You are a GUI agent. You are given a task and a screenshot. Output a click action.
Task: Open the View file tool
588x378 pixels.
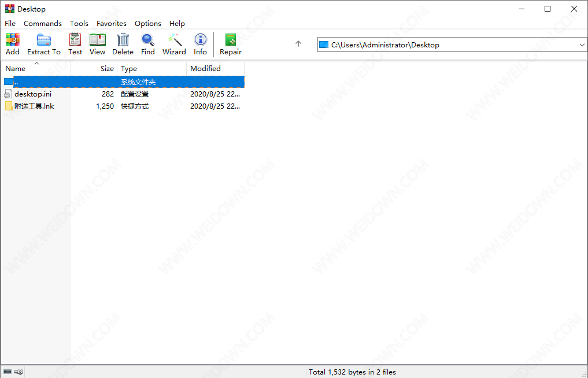click(98, 40)
